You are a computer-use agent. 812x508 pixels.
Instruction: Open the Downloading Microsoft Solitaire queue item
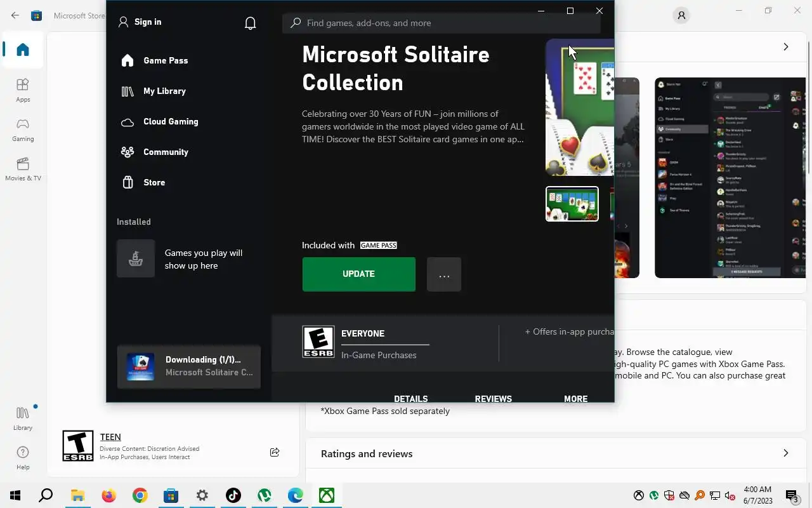pyautogui.click(x=189, y=366)
